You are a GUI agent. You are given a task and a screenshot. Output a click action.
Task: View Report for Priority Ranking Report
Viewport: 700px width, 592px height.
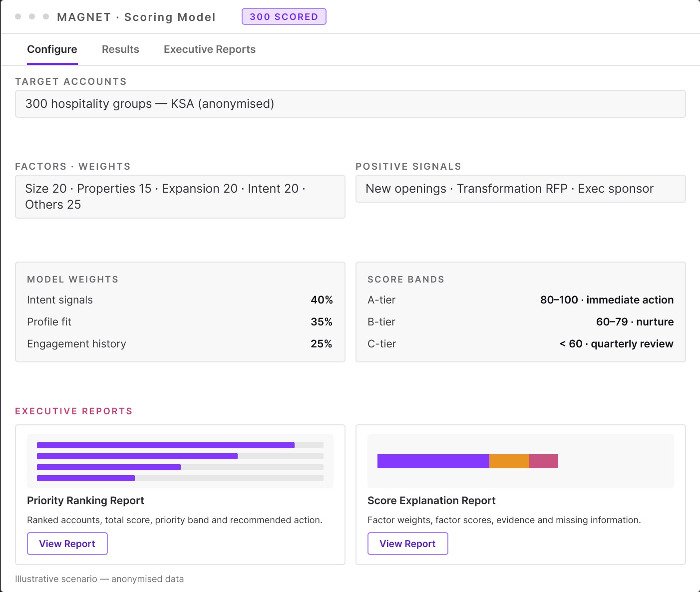point(67,544)
